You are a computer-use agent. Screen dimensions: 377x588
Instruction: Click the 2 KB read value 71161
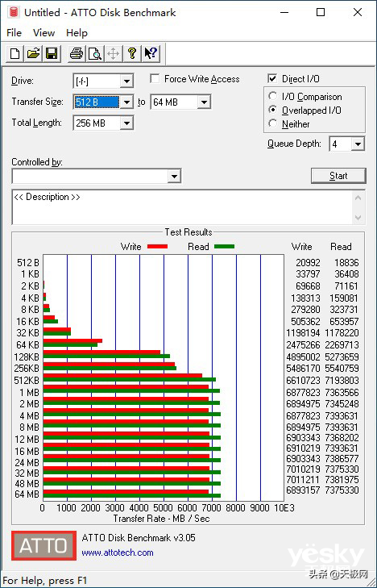(346, 286)
